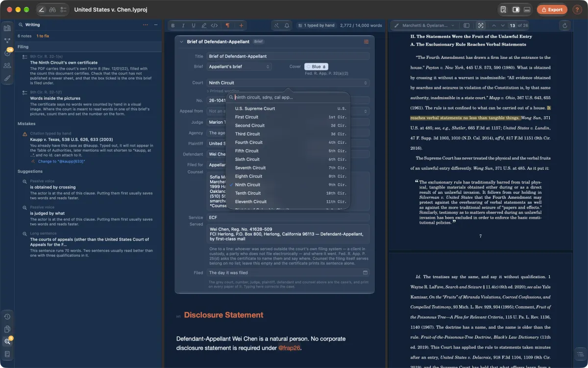
Task: Open the documents copy icon in sidebar
Action: (7, 329)
